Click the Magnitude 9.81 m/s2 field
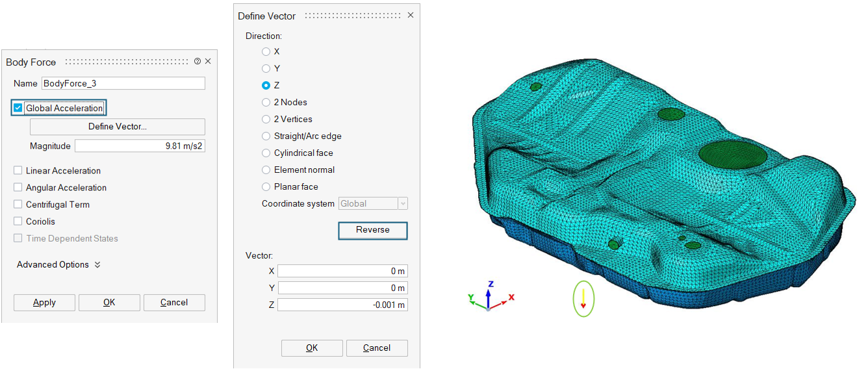Screen dimensions: 868x369 (140, 146)
